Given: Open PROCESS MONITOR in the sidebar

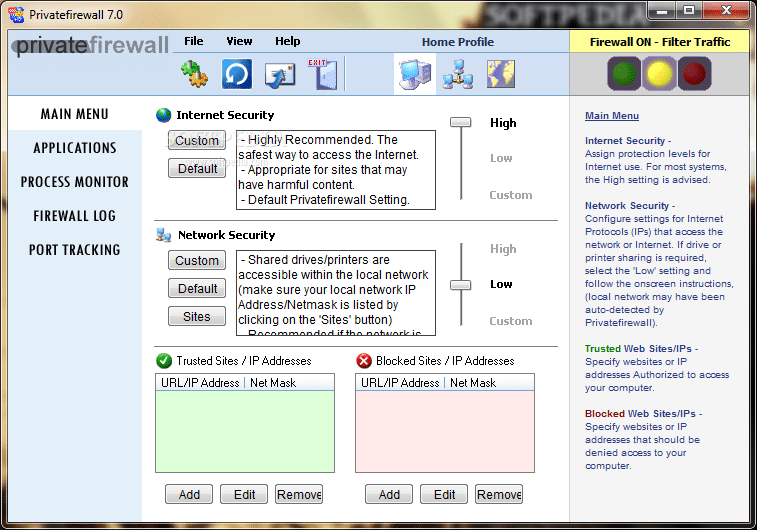Looking at the screenshot, I should click(x=75, y=182).
